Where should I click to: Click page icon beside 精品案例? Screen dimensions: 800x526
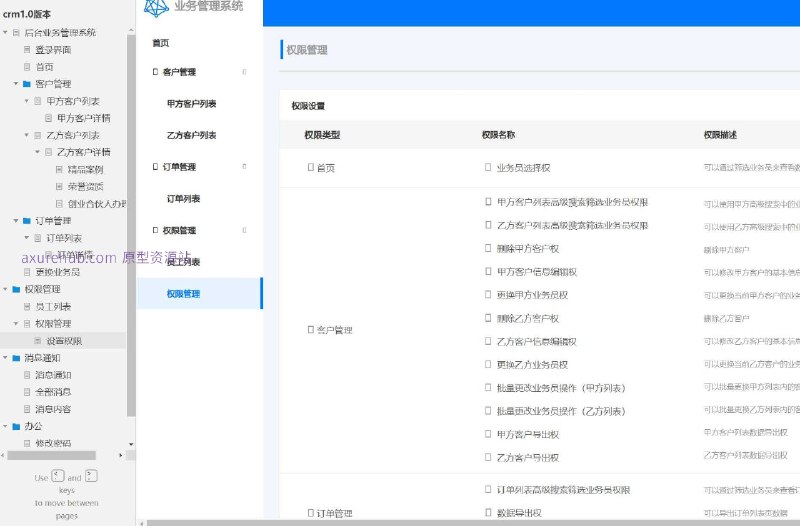pos(59,169)
